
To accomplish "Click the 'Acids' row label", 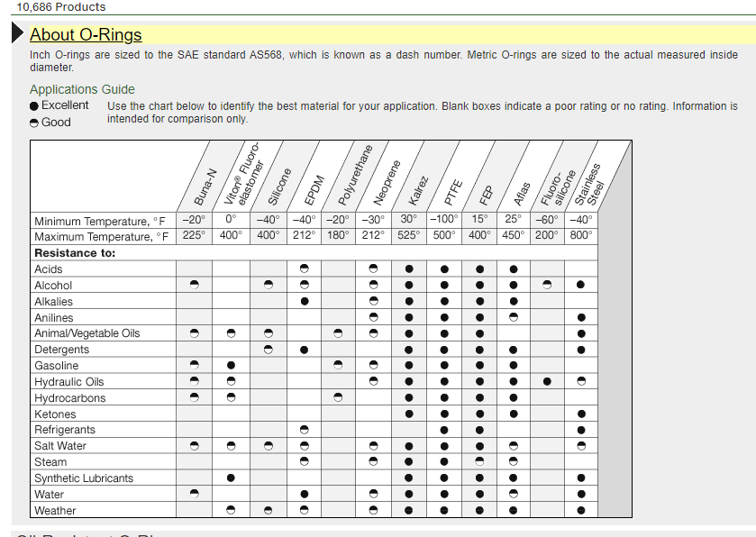I will point(49,269).
